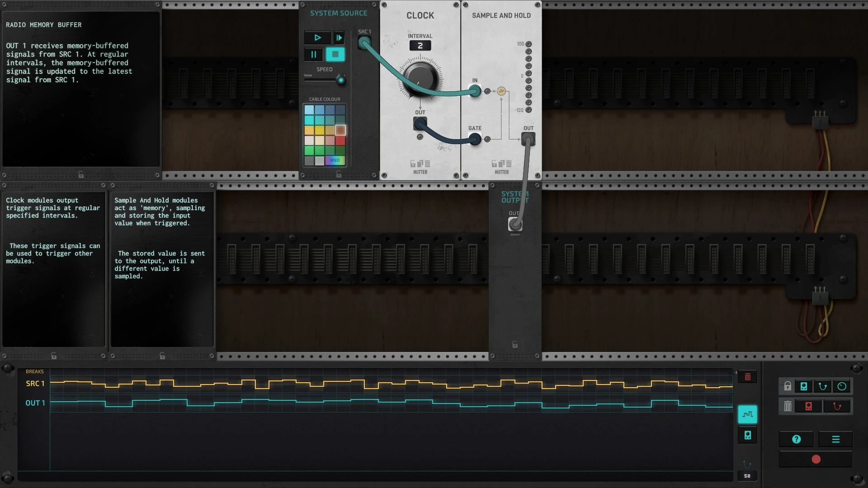Click the Clock module's trash icon
This screenshot has height=488, width=868.
coord(428,164)
